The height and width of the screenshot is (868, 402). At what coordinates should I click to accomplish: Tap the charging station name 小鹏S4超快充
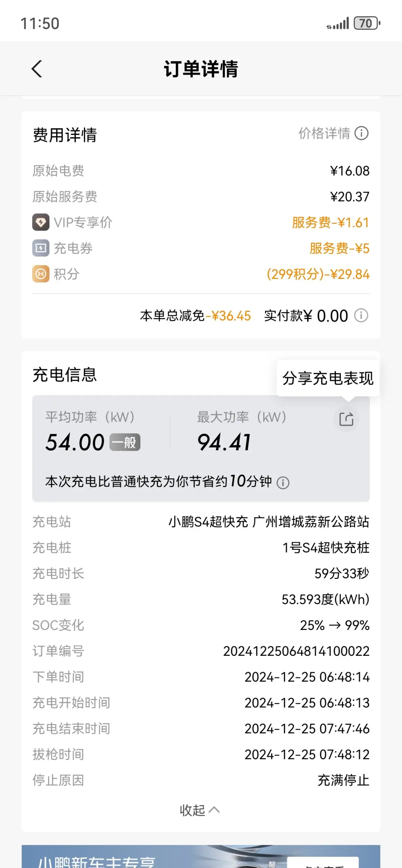pyautogui.click(x=208, y=522)
